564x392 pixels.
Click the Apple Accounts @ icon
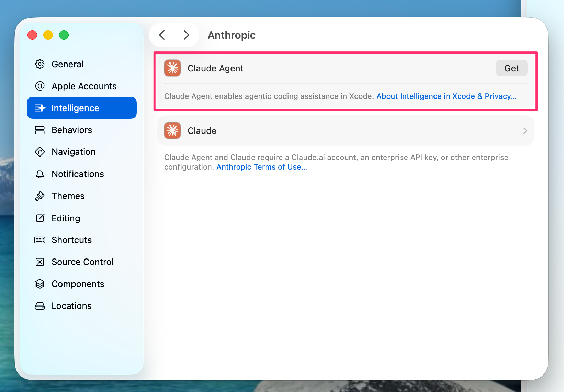40,86
